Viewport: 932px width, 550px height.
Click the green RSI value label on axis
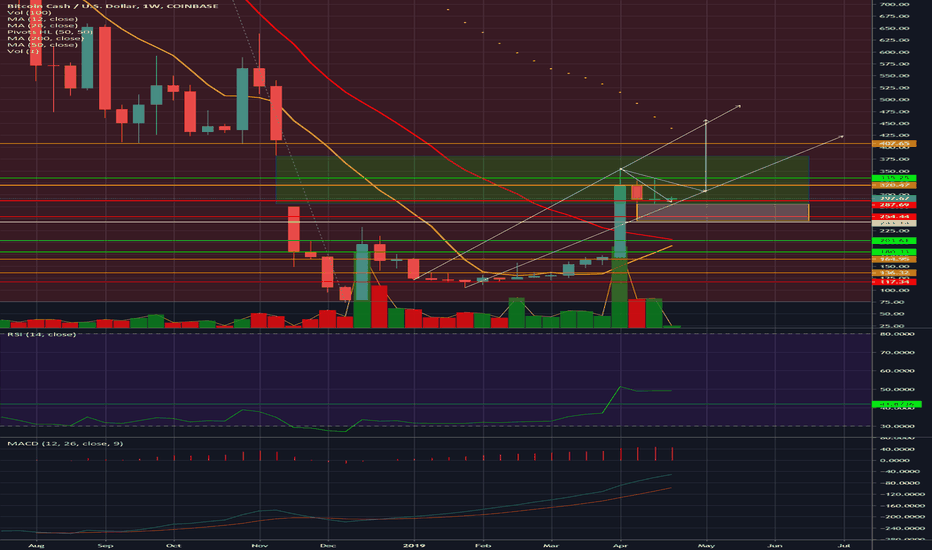[x=896, y=404]
